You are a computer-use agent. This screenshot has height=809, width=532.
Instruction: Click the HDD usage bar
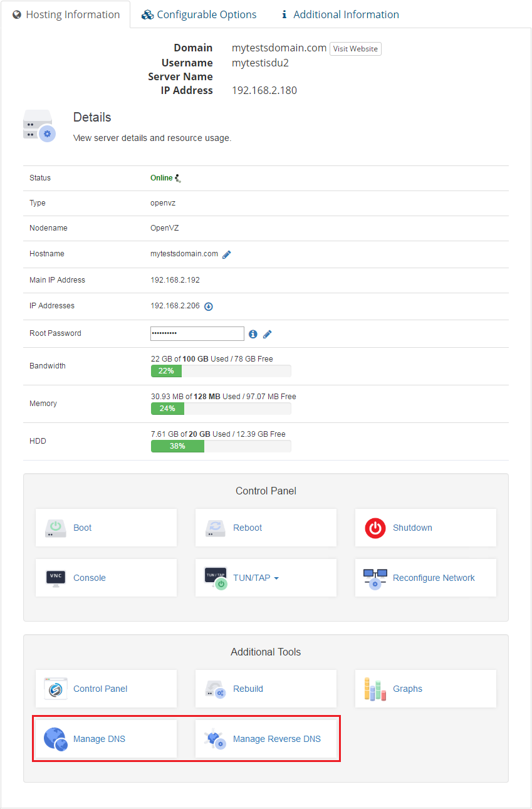point(221,446)
